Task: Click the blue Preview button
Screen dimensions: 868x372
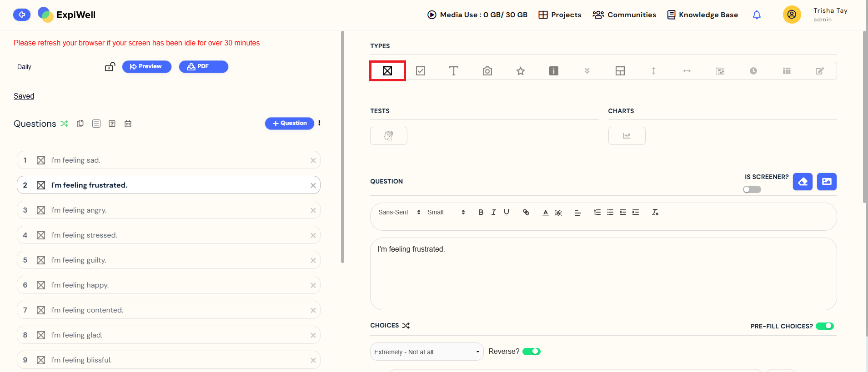Action: click(x=146, y=67)
